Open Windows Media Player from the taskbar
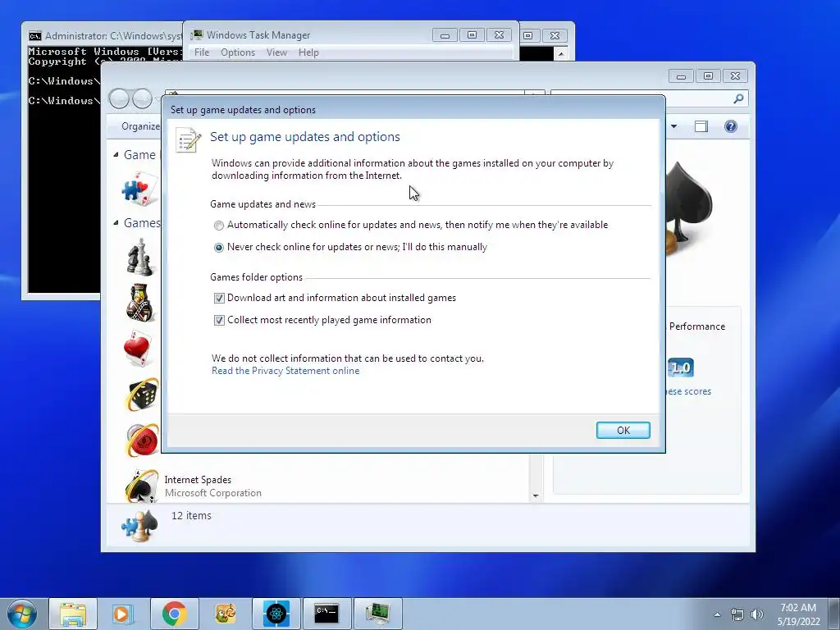Viewport: 840px width, 630px height. (123, 614)
